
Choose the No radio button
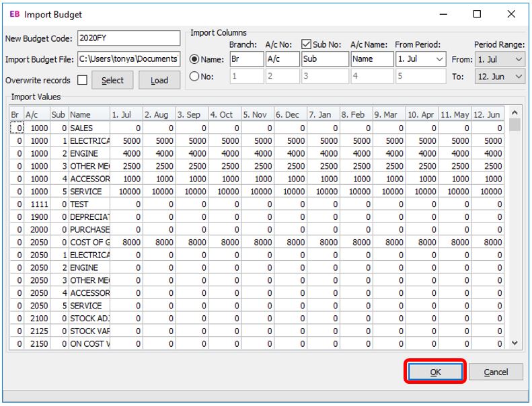(194, 77)
